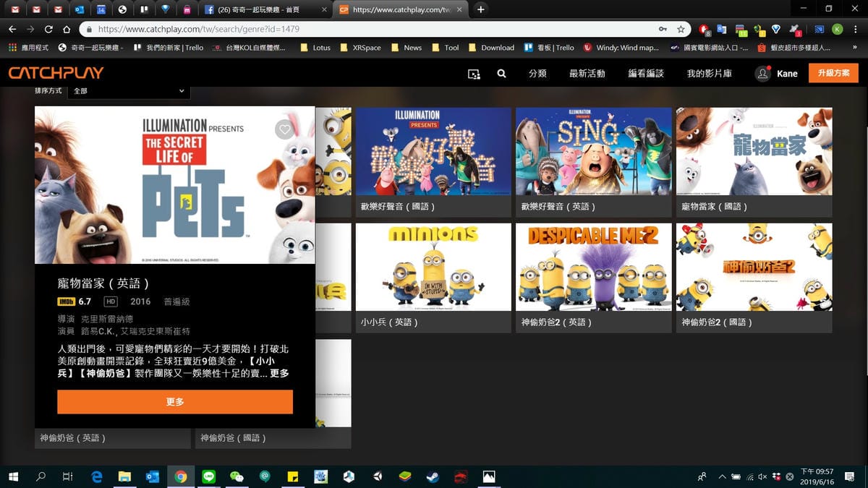Open File Explorer from the taskbar
The width and height of the screenshot is (868, 488).
pos(124,477)
